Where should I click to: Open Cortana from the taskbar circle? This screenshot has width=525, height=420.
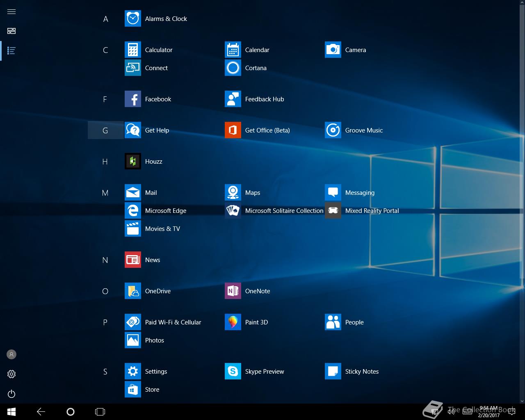pyautogui.click(x=71, y=412)
